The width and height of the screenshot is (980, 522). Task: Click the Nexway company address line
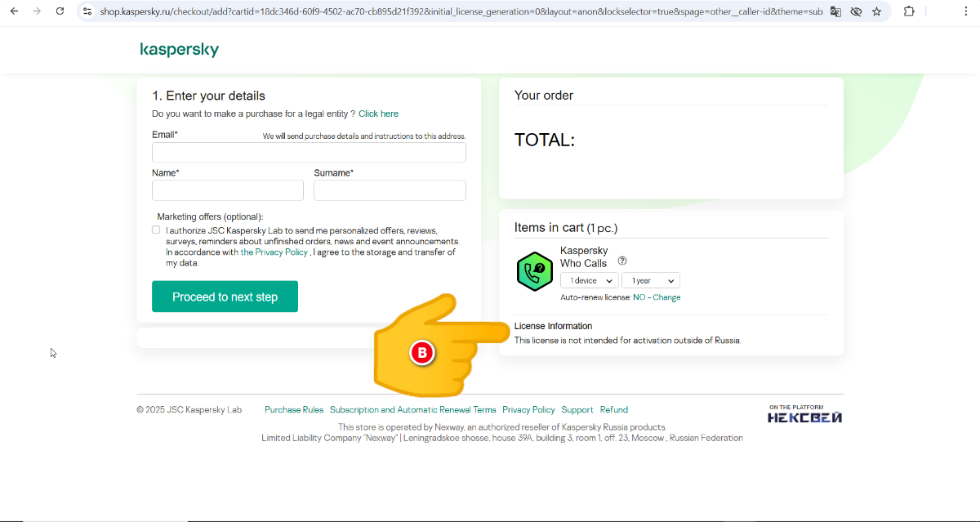point(502,438)
